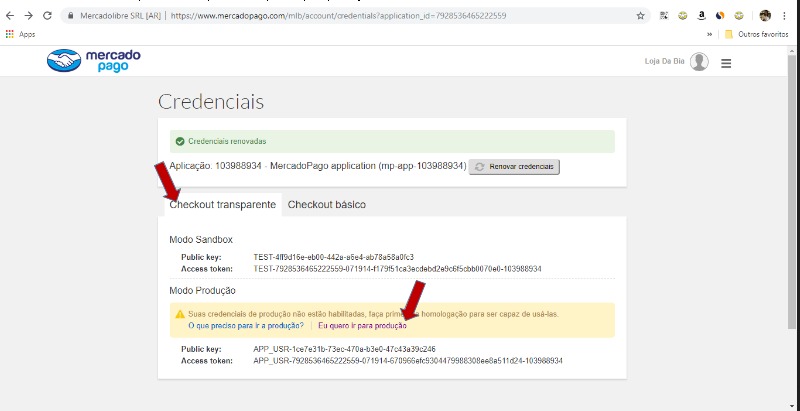Bookmark this page with the star

coord(640,16)
